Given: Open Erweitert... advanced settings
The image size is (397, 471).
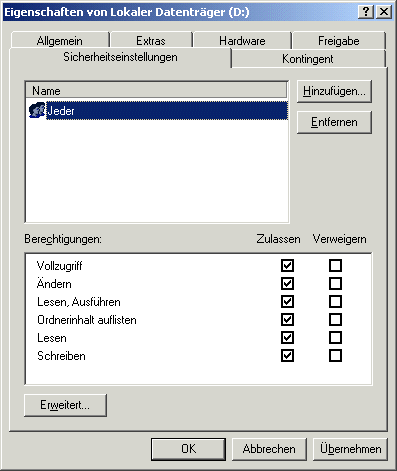Looking at the screenshot, I should (x=65, y=405).
